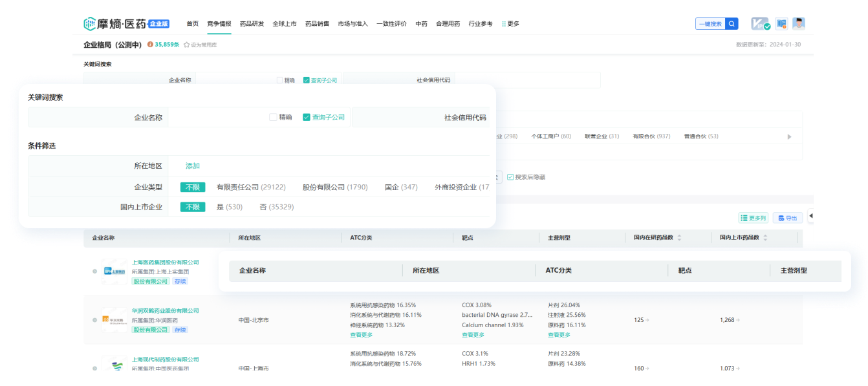This screenshot has height=386, width=868.
Task: Click the arrow next to 125
Action: click(647, 320)
